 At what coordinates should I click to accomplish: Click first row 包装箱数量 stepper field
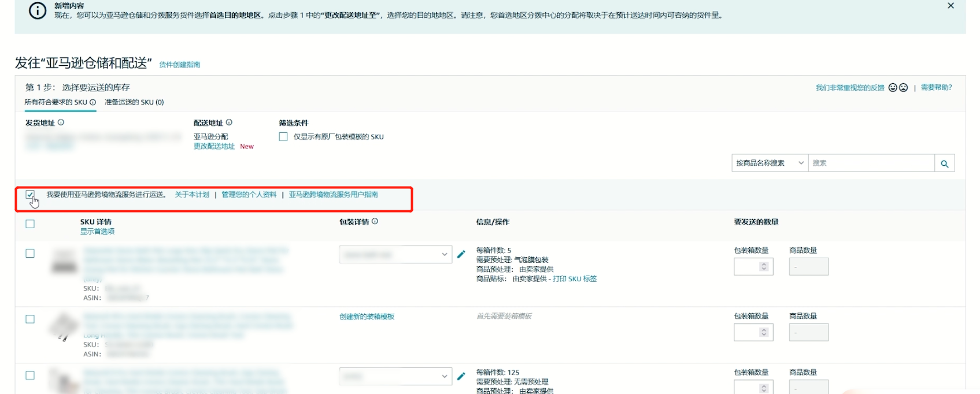[x=753, y=267]
